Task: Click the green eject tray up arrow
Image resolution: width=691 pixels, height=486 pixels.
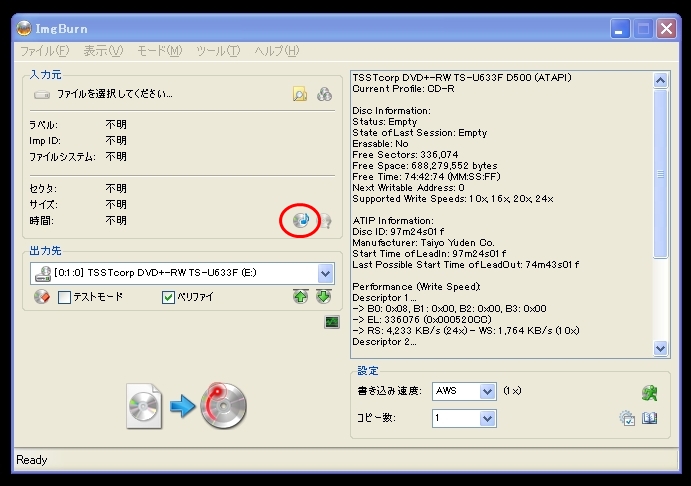Action: [301, 297]
